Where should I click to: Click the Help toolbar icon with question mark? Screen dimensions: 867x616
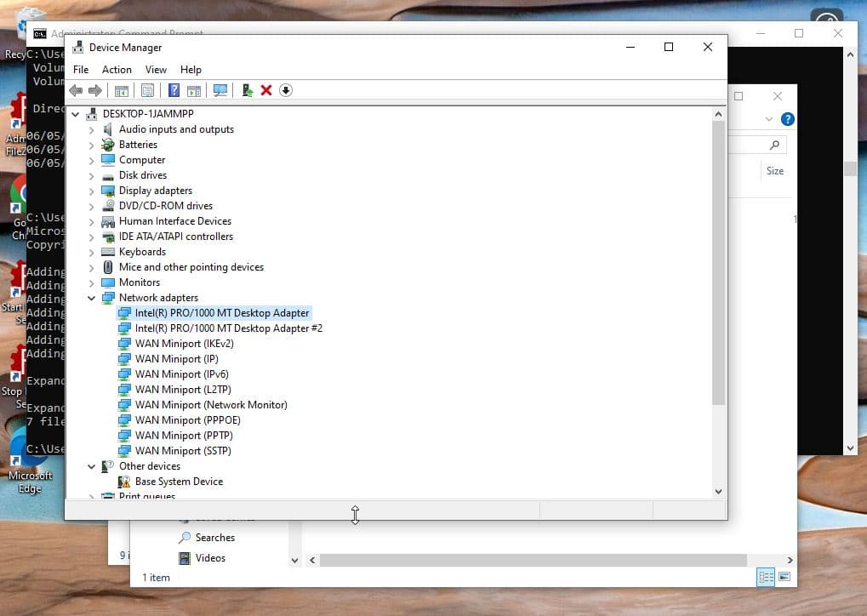tap(174, 90)
